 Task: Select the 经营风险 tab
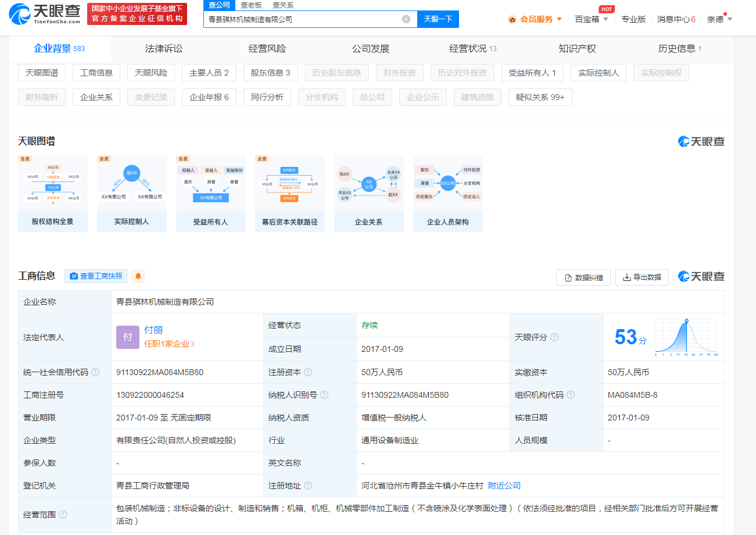pos(267,49)
